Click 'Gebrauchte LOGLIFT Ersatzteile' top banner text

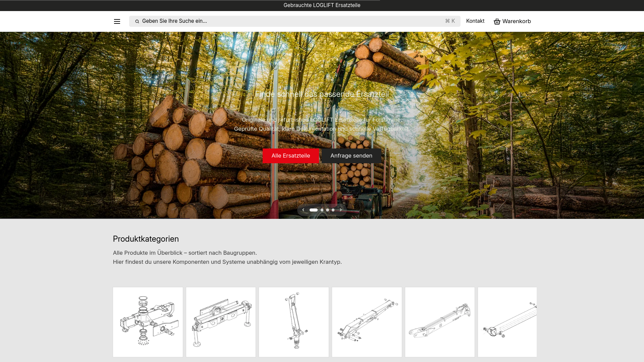click(322, 5)
